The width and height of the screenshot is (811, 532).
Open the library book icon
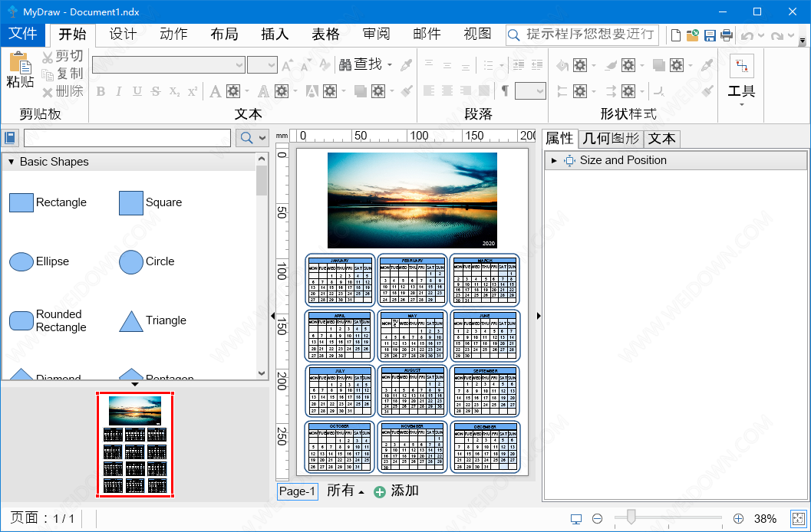point(10,138)
